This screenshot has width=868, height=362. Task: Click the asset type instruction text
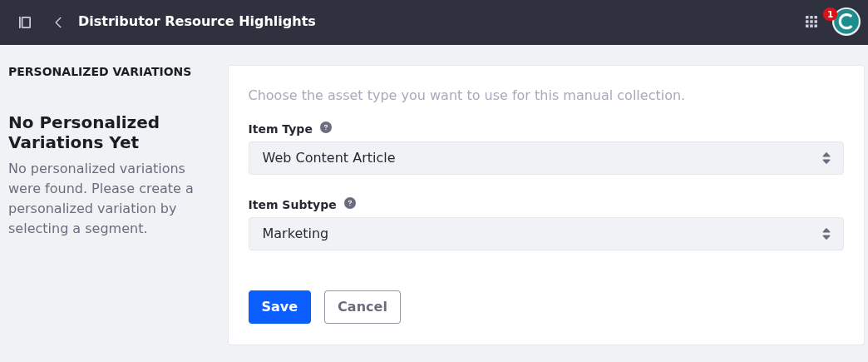coord(466,95)
